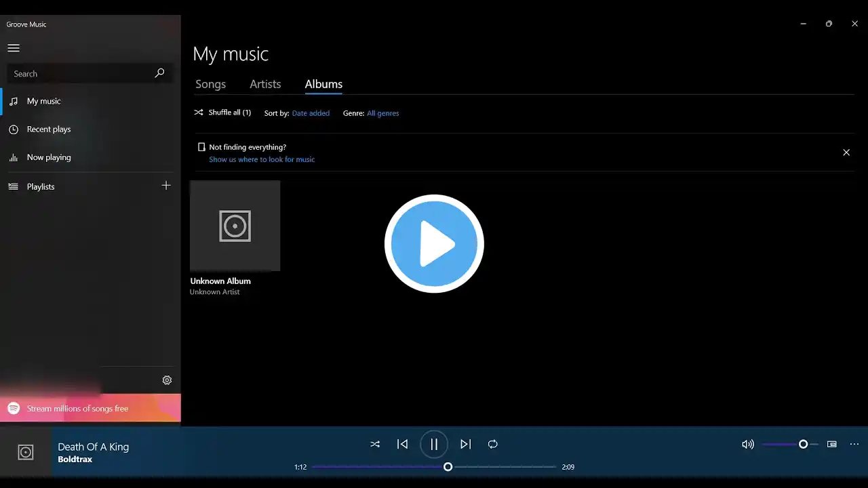Toggle repeat mode
Screen dimensions: 868x488
click(x=493, y=444)
